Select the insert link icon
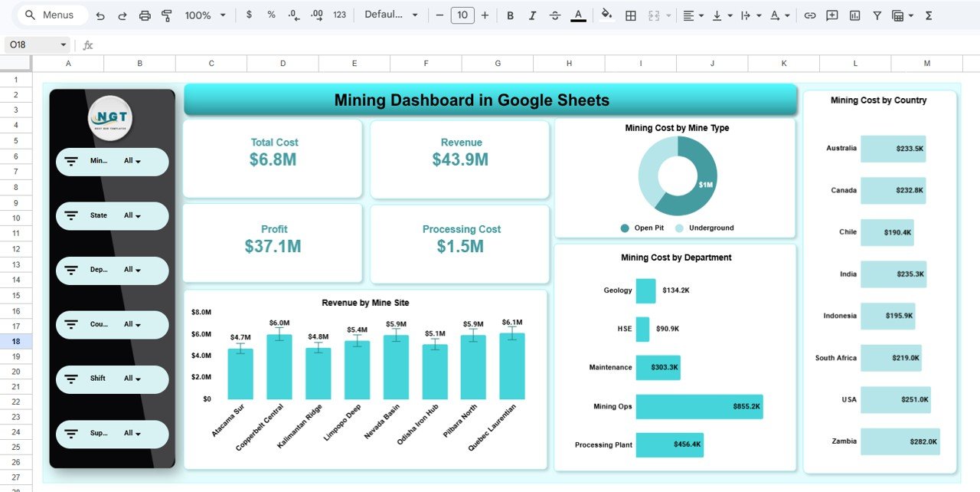980x492 pixels. coord(809,15)
